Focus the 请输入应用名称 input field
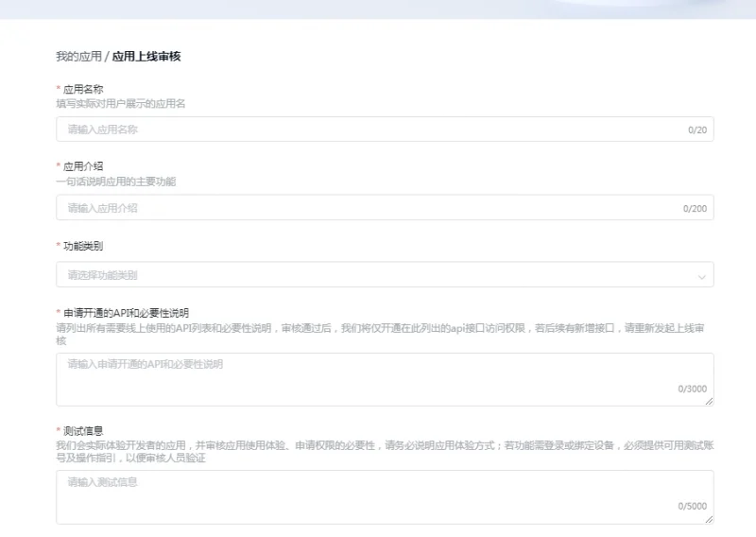 coord(385,130)
